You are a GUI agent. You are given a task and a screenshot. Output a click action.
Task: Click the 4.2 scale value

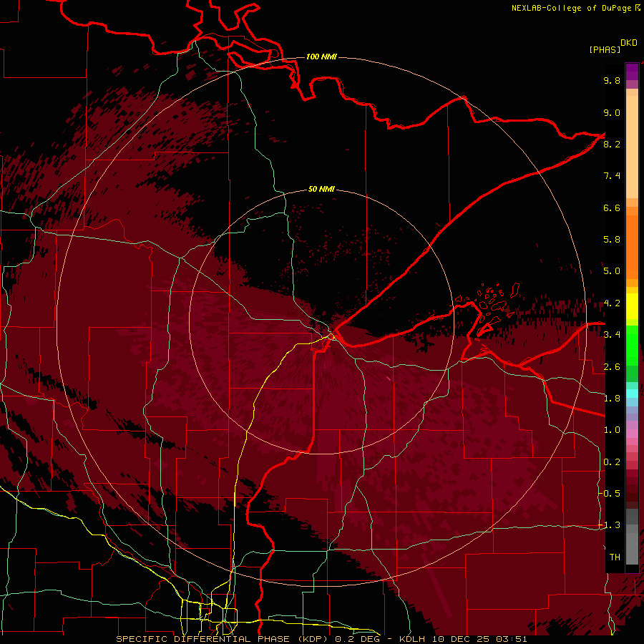click(612, 303)
